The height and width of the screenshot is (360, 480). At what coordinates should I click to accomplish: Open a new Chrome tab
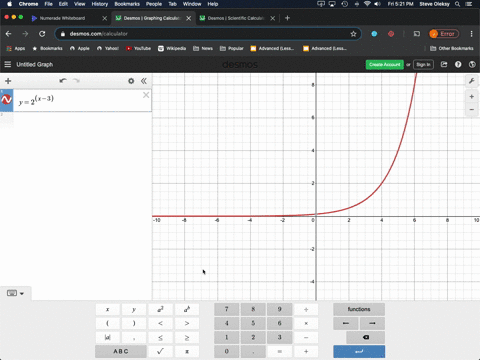287,18
